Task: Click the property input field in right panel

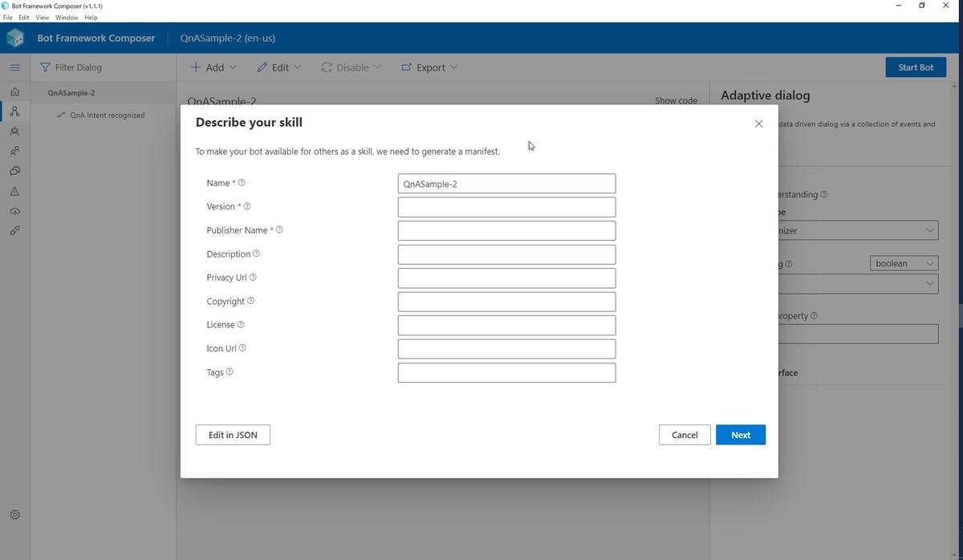Action: (x=858, y=335)
